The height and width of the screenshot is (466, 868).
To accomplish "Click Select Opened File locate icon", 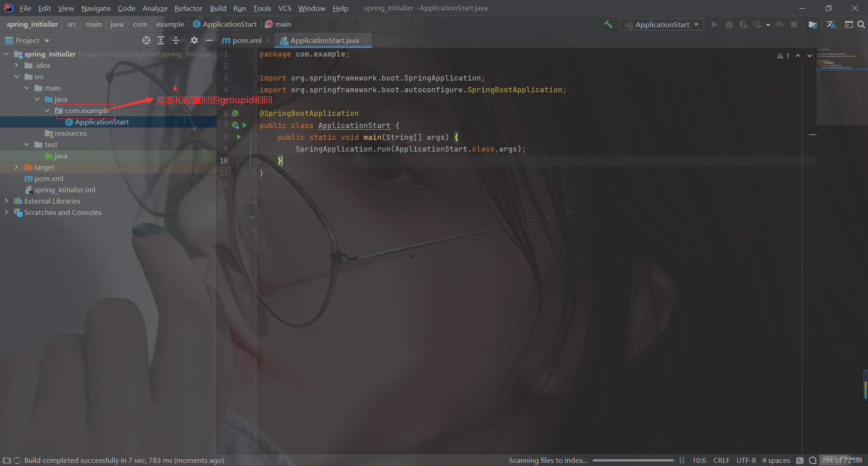I will (x=146, y=40).
